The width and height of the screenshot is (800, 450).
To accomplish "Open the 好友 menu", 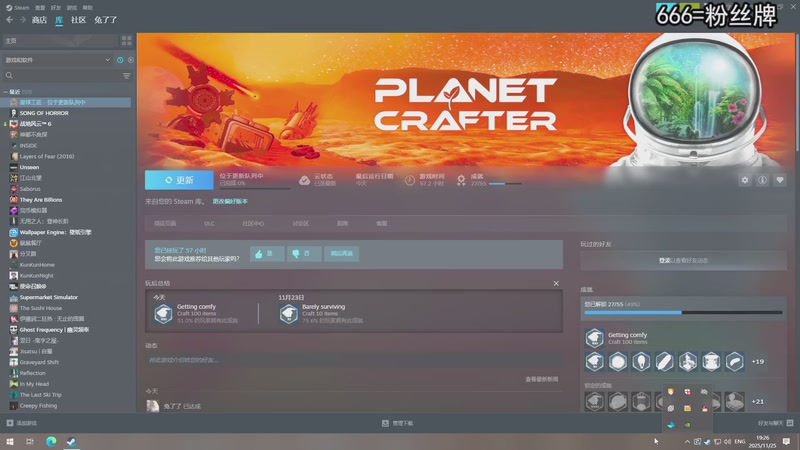I will pos(56,8).
